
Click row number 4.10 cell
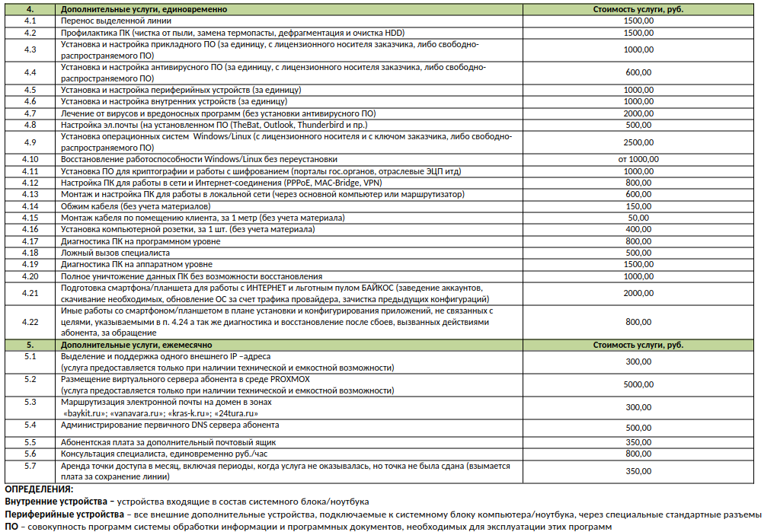pos(30,160)
